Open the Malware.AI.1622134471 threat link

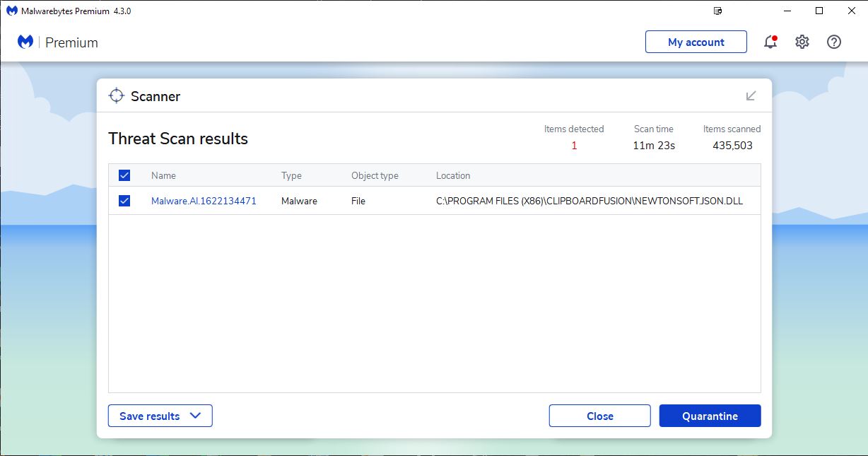pyautogui.click(x=204, y=201)
